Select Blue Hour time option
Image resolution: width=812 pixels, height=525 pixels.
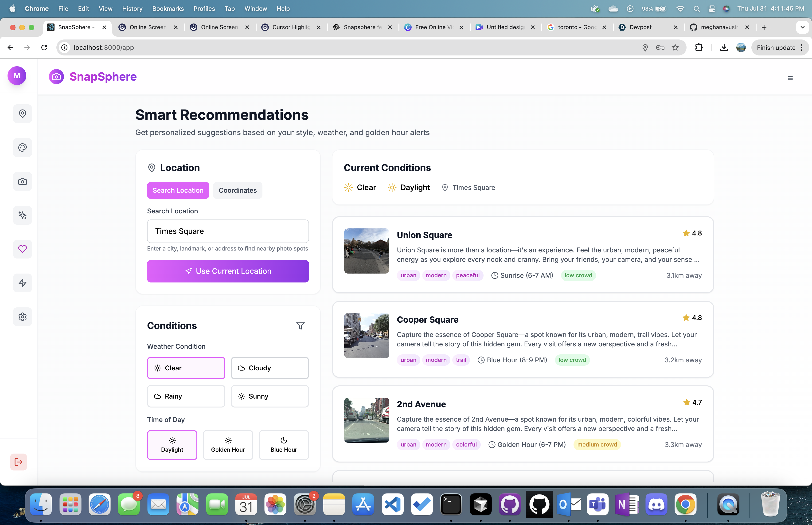[284, 445]
